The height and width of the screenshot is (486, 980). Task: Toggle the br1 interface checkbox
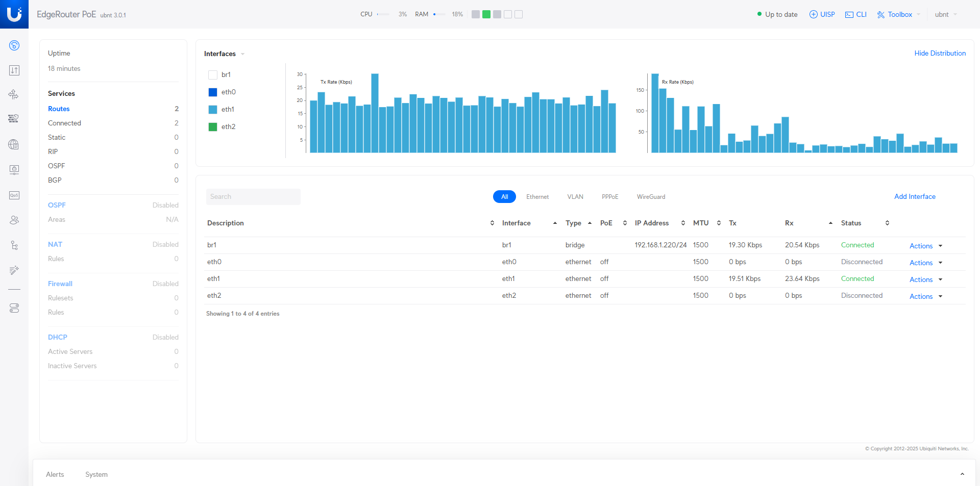coord(213,75)
